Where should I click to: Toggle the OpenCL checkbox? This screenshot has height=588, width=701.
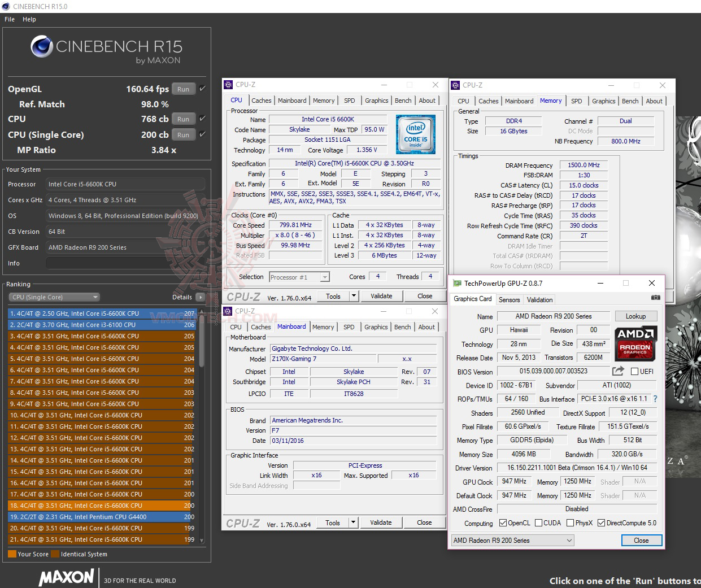click(503, 523)
